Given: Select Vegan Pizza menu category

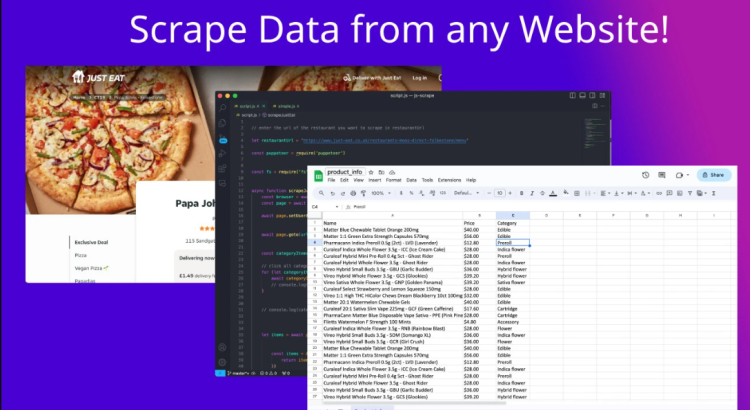Looking at the screenshot, I should (x=91, y=268).
